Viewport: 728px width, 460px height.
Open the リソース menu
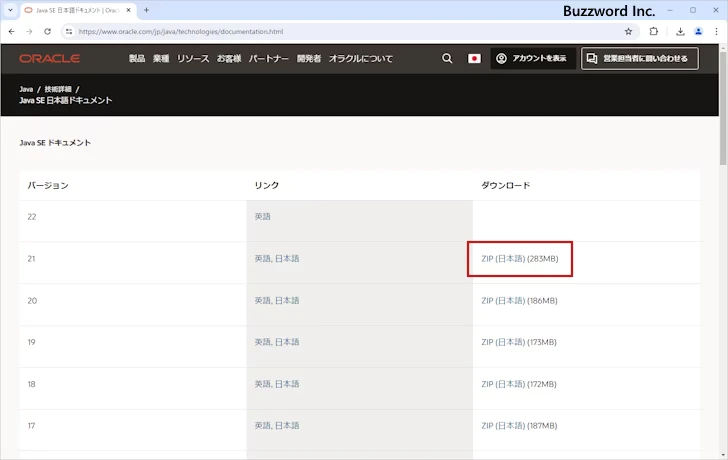(193, 58)
